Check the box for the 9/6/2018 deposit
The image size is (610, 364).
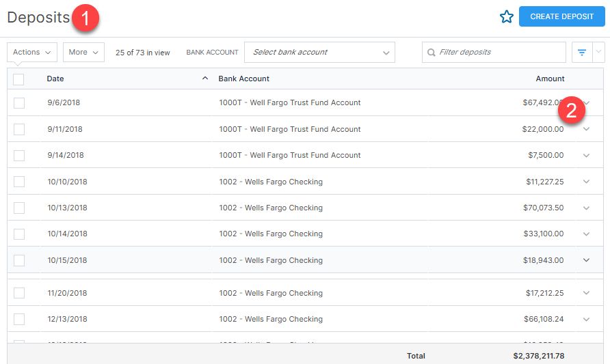coord(19,103)
